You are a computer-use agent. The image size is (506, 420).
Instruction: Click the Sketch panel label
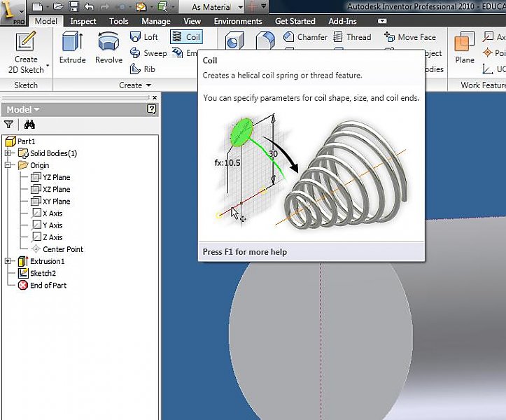pyautogui.click(x=26, y=85)
